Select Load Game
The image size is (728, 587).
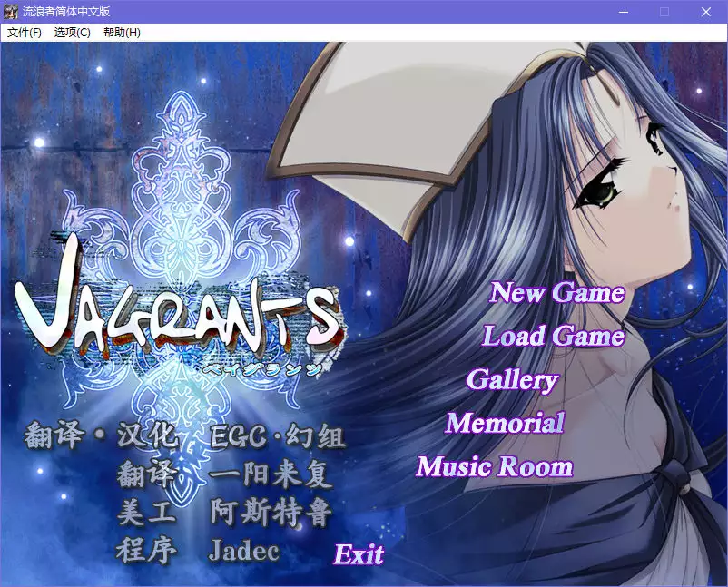point(552,337)
